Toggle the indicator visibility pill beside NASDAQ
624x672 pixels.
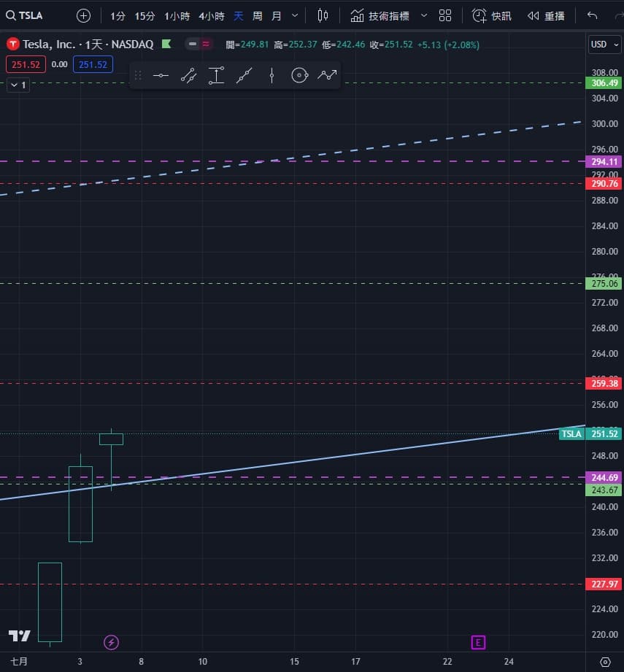[199, 45]
